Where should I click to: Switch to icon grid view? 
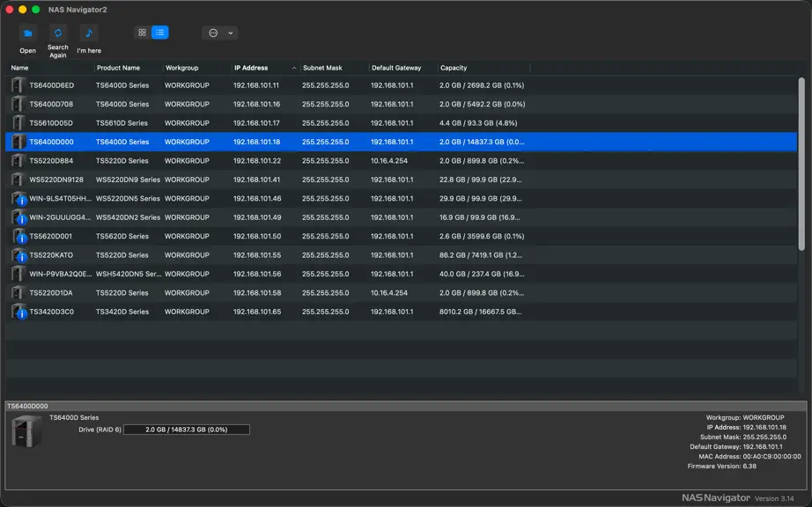tap(143, 33)
